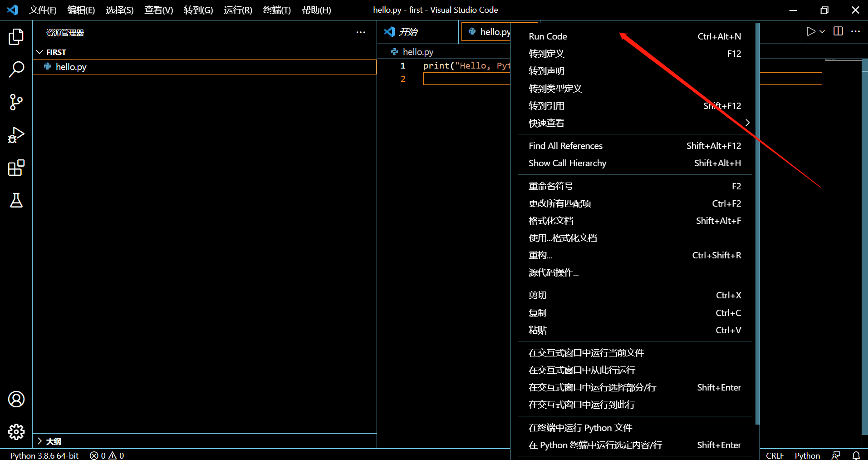
Task: Open editor more actions ellipsis
Action: click(x=855, y=31)
